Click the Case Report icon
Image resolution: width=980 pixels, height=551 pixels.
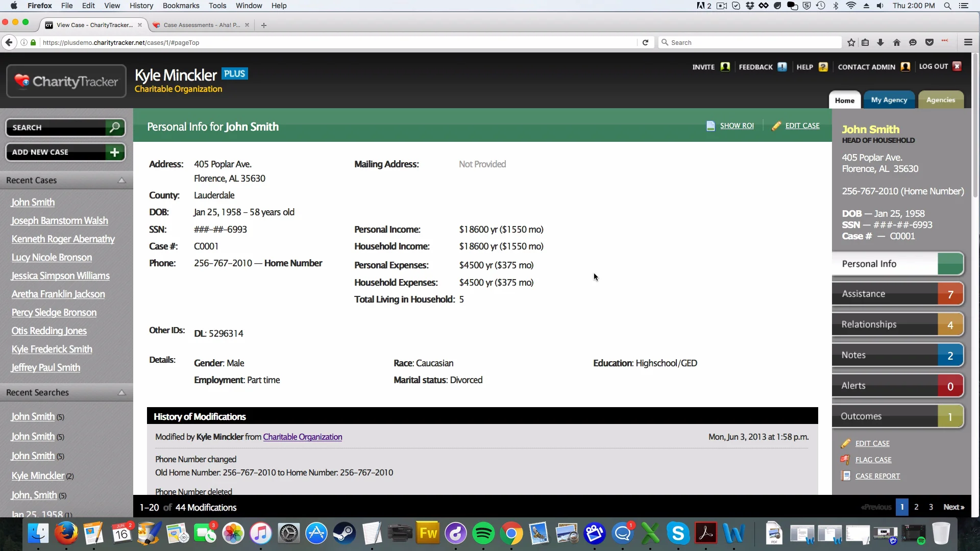(846, 475)
